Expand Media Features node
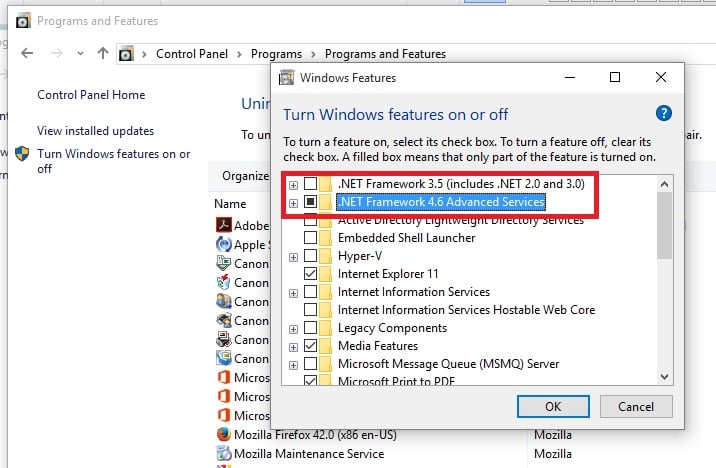This screenshot has height=468, width=716. (293, 347)
